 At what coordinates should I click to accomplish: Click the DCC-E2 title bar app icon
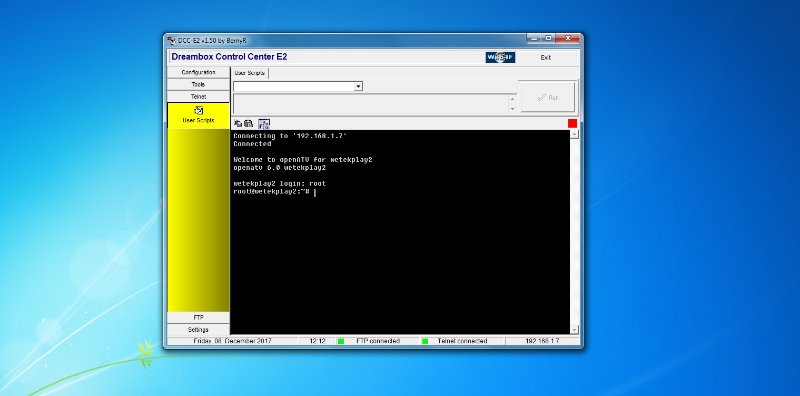point(171,40)
